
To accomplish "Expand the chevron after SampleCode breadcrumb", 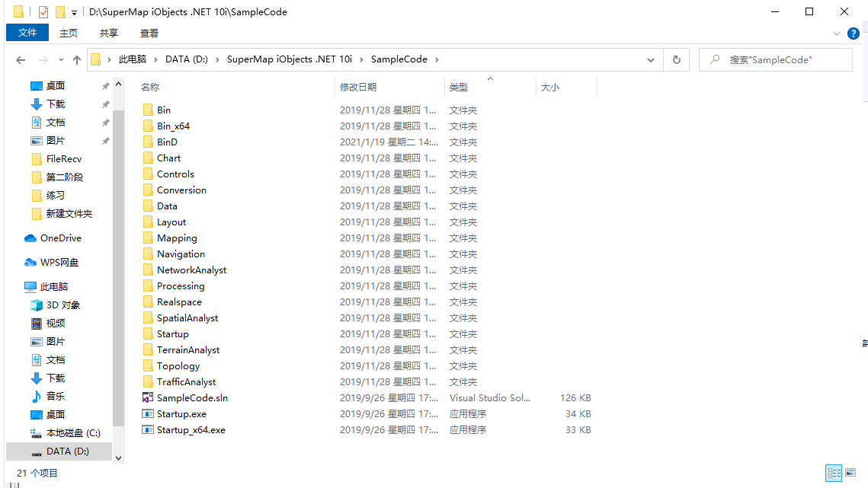I will [x=437, y=59].
